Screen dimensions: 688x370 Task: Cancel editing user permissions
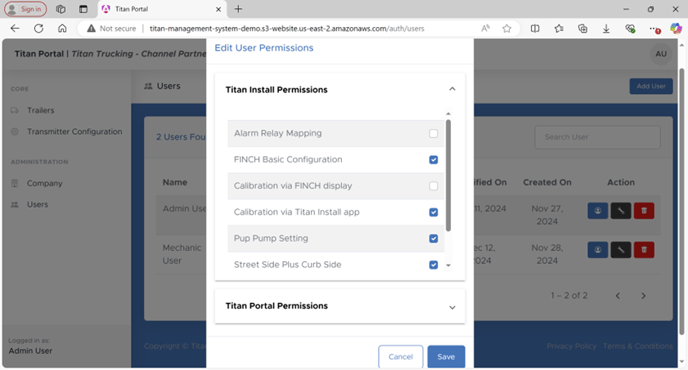[x=401, y=357]
